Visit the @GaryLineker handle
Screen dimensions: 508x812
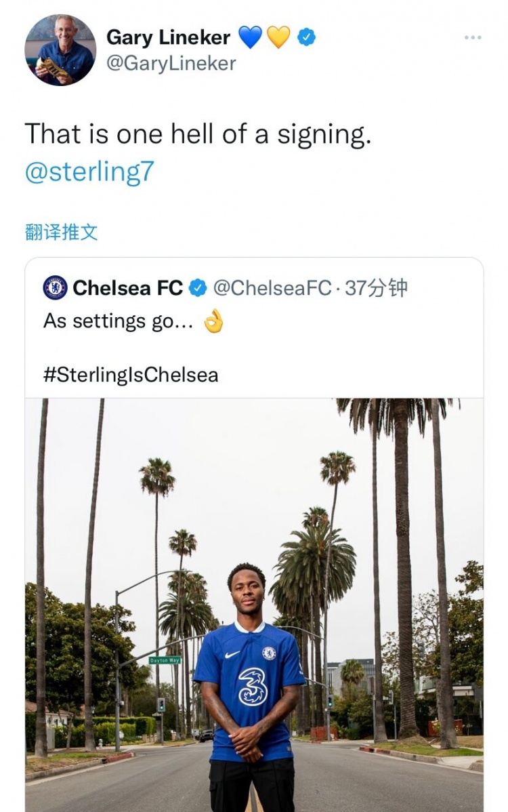pos(171,64)
